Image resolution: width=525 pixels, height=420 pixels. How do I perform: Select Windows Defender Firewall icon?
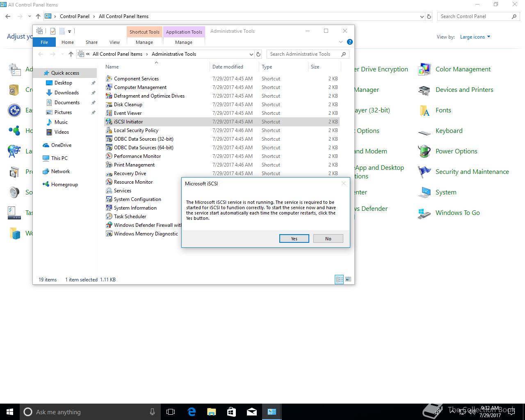tap(109, 225)
